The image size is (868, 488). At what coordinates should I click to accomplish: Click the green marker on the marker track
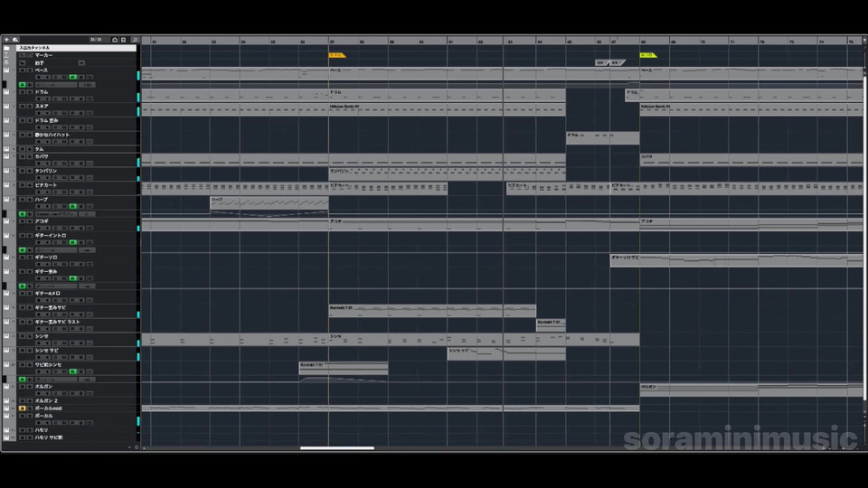tap(647, 55)
